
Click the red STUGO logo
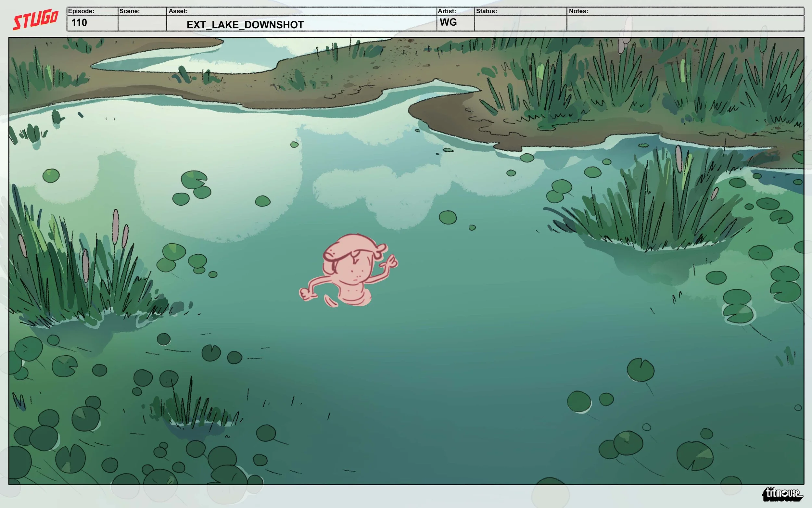(36, 20)
